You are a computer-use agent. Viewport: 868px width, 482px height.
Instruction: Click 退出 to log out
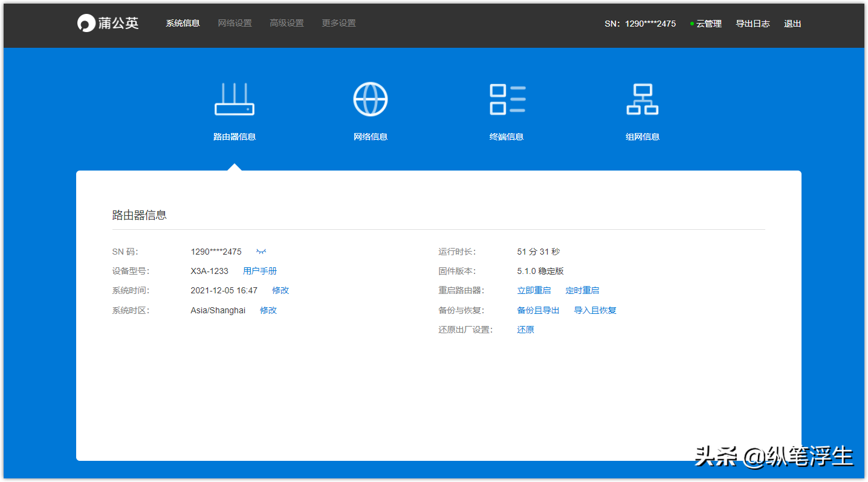[792, 24]
